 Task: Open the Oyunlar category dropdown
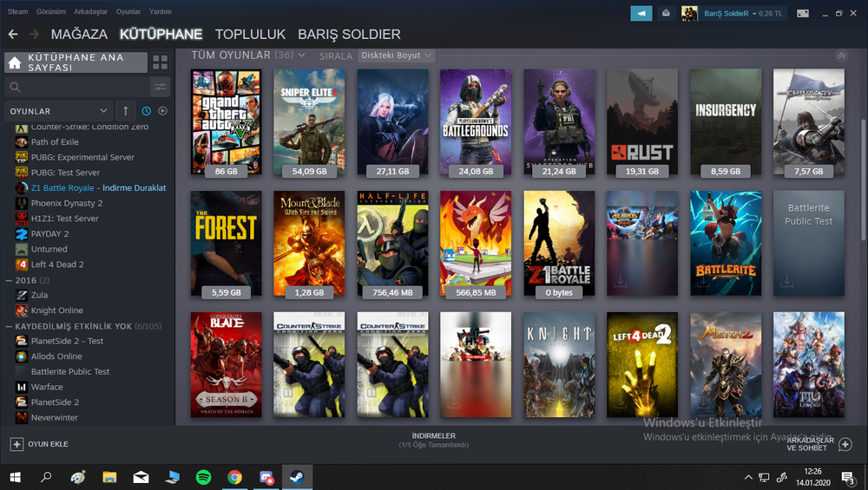point(58,111)
